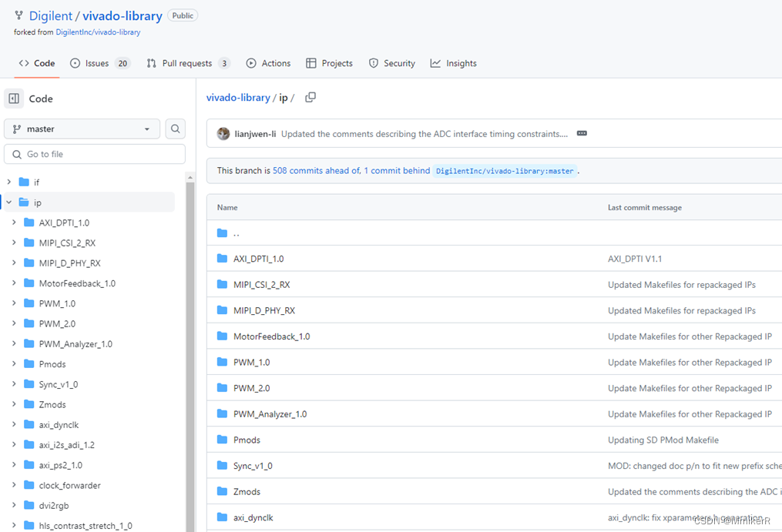
Task: Open 'AXI_DPTI V1.1' commit message
Action: point(634,259)
